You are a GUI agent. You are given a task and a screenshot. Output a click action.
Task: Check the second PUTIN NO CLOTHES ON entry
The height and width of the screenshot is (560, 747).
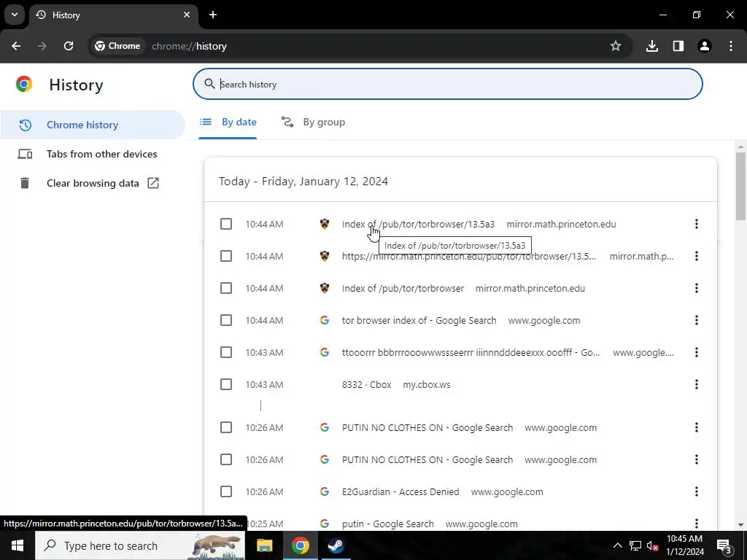(x=226, y=459)
